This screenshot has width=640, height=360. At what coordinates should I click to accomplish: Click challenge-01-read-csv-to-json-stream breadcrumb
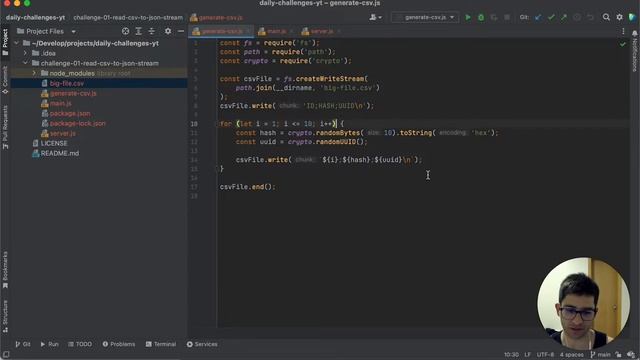(x=128, y=18)
